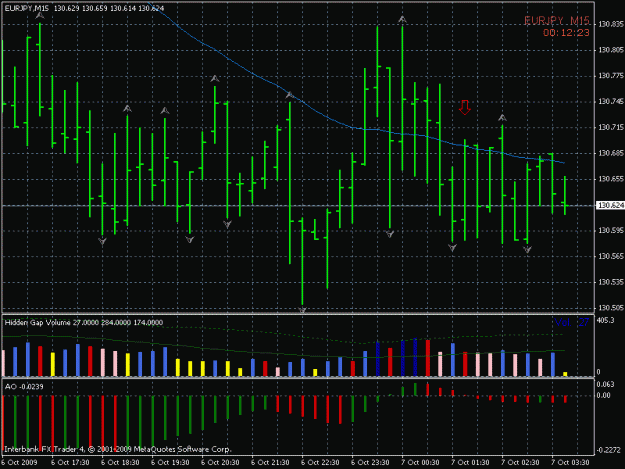Click the -0.2272 AO scale value

tap(609, 450)
